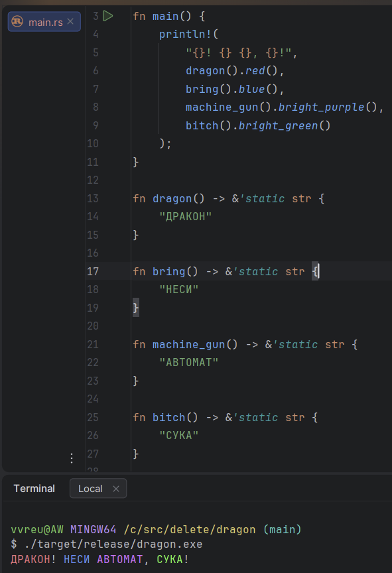Click the fn bitch() function definition name
The height and width of the screenshot is (573, 392).
[x=168, y=418]
